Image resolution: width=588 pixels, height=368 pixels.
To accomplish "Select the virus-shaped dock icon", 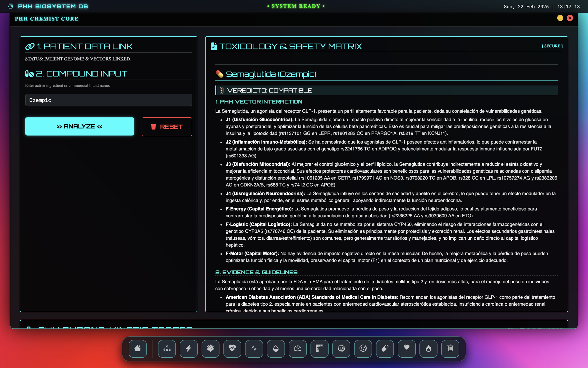I will (x=210, y=348).
